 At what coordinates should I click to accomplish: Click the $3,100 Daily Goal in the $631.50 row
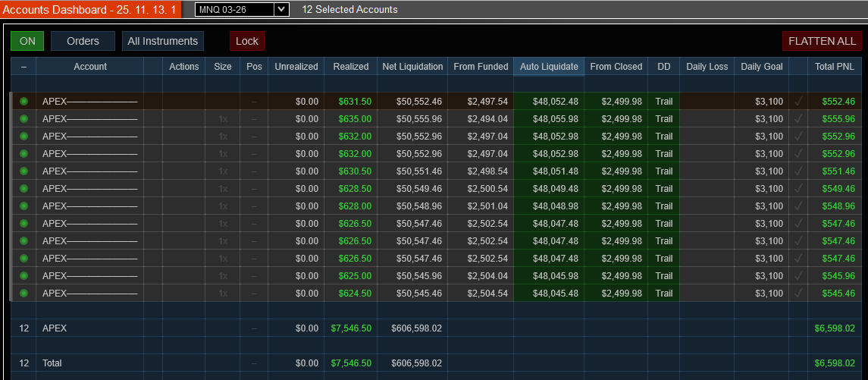point(769,102)
